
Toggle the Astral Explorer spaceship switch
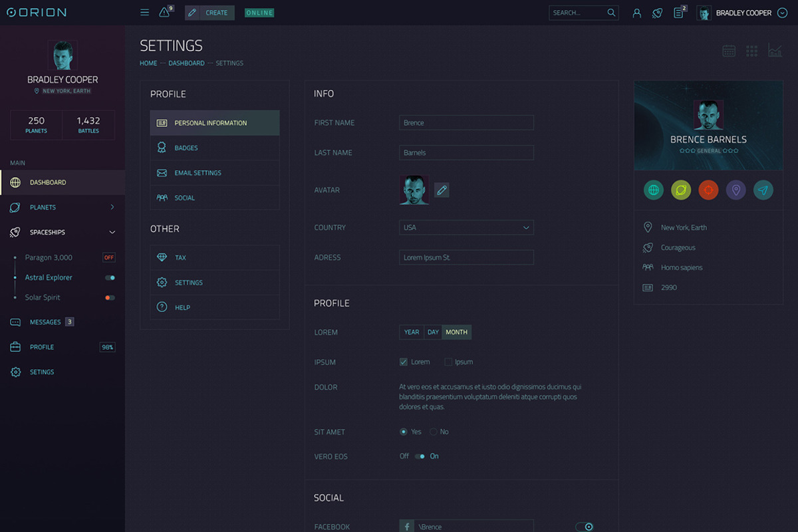pyautogui.click(x=108, y=277)
